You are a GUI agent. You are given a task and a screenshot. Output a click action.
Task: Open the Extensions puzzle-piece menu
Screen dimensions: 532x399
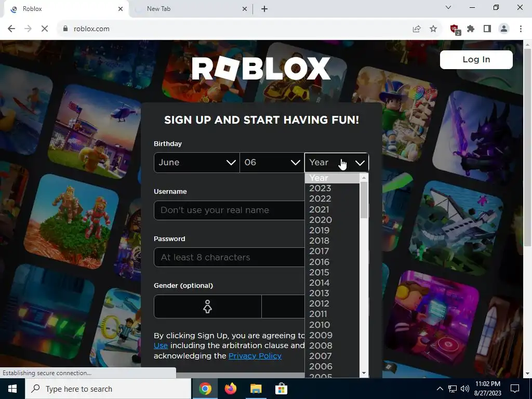click(x=471, y=29)
